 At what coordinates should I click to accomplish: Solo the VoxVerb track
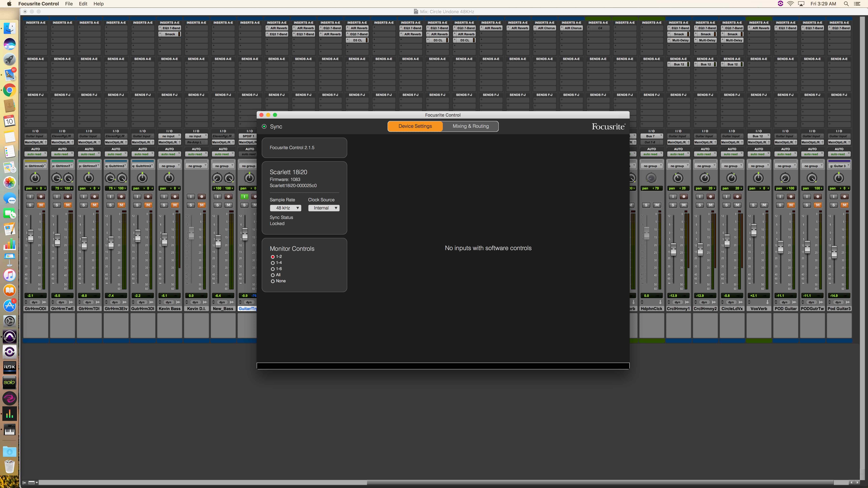click(x=753, y=205)
